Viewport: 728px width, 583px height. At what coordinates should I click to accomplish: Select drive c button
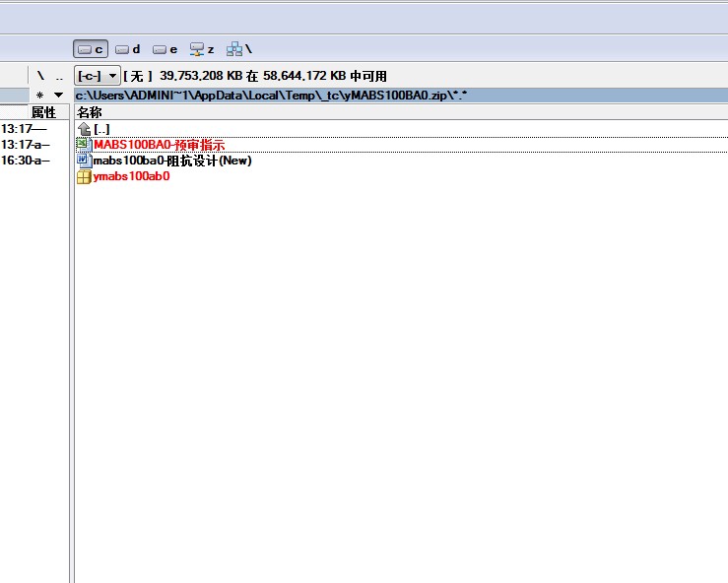coord(91,49)
